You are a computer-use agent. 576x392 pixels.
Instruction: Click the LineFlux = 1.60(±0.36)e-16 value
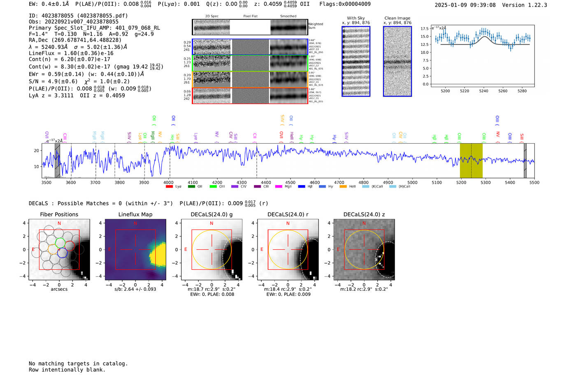tap(71, 53)
